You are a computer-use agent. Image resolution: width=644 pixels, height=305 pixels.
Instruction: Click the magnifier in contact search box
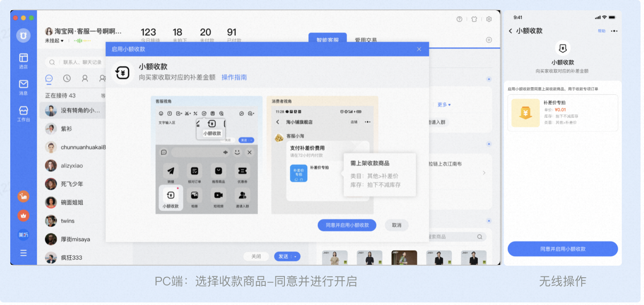pyautogui.click(x=52, y=62)
